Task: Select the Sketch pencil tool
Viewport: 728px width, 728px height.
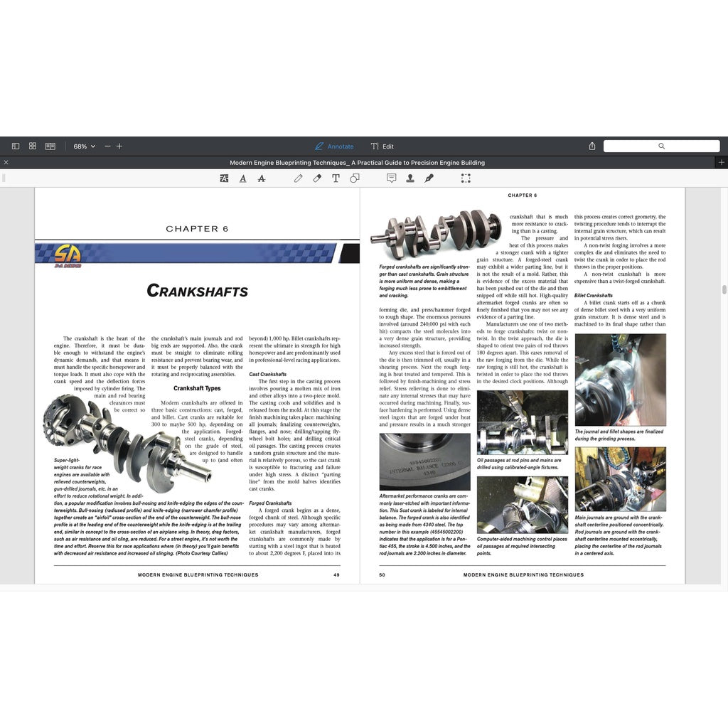Action: coord(298,178)
